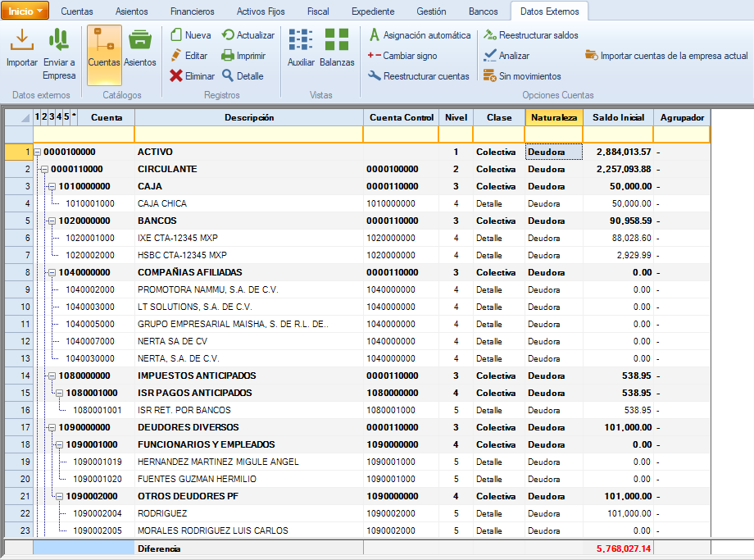Show all outline levels with asterisk
Screen dimensions: 754x560
pyautogui.click(x=74, y=116)
